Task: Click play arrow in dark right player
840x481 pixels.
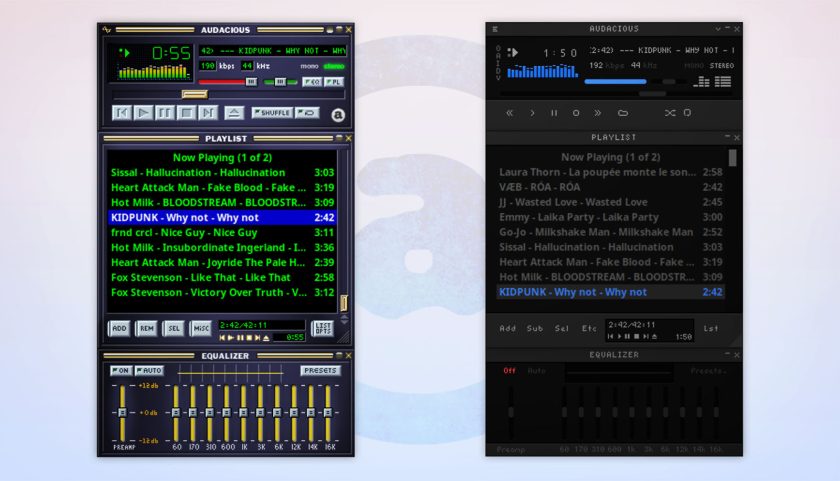Action: coord(532,113)
